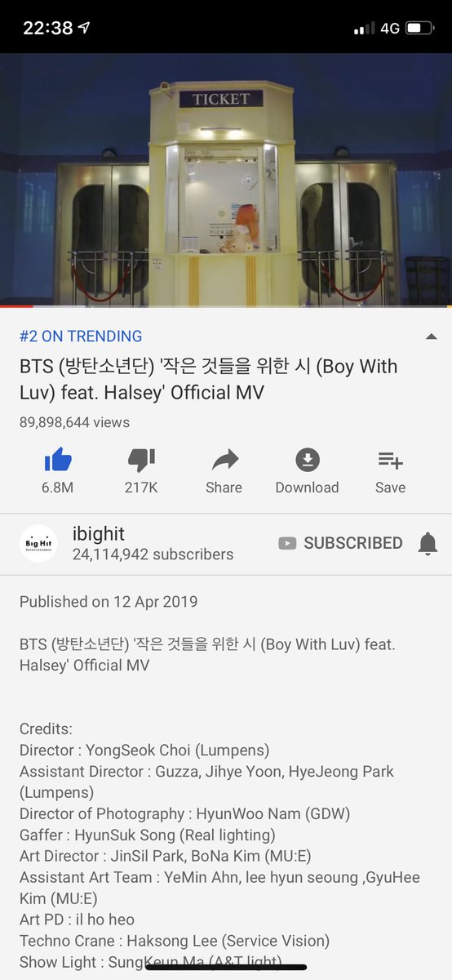
Task: Tap the 24,114,942 subscribers text
Action: click(x=153, y=555)
